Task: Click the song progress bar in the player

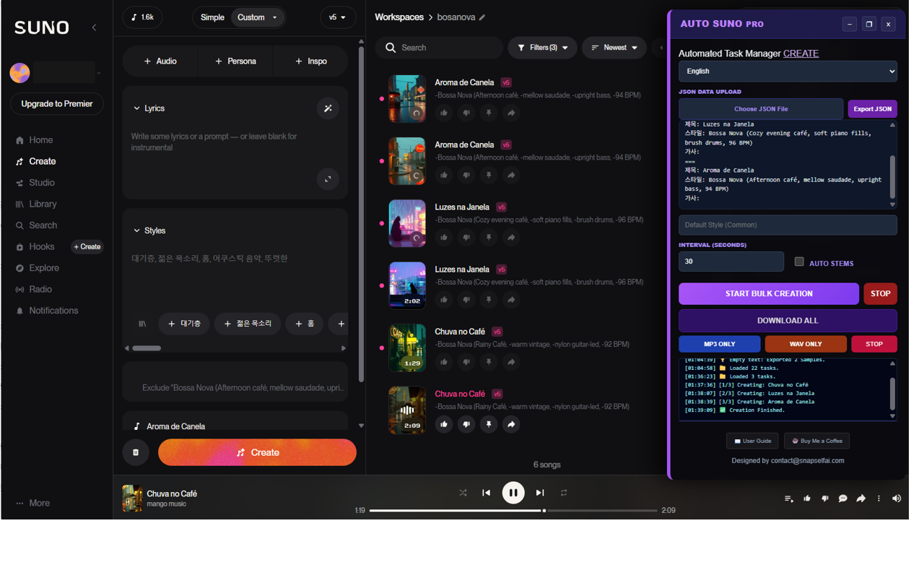Action: tap(513, 511)
